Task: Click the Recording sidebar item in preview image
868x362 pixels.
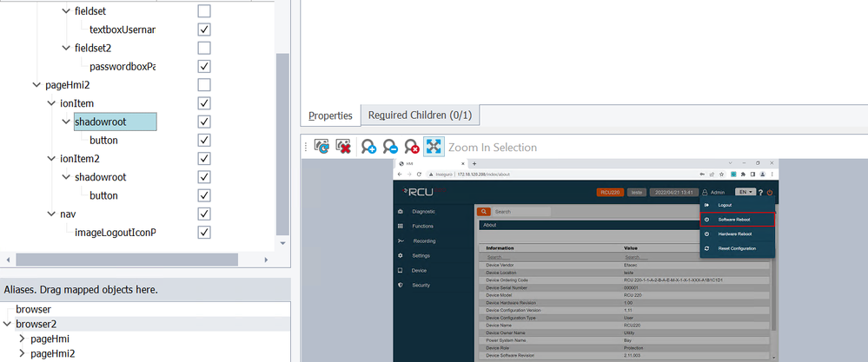Action: click(424, 241)
